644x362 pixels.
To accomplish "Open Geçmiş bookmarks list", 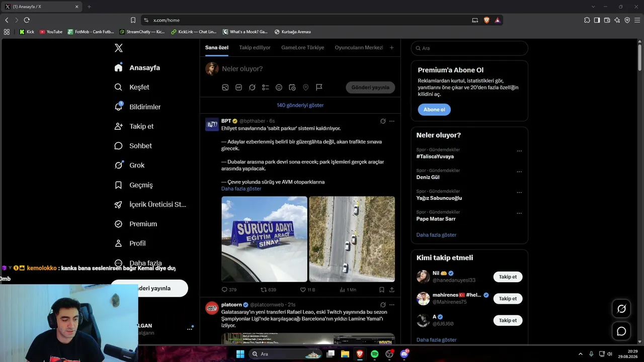I will click(133, 185).
